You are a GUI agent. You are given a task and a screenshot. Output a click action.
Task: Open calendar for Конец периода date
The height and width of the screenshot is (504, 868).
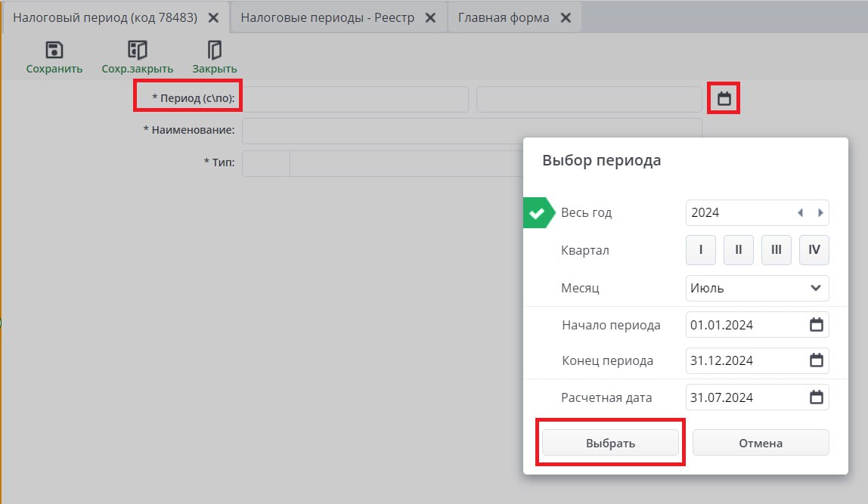pos(817,360)
